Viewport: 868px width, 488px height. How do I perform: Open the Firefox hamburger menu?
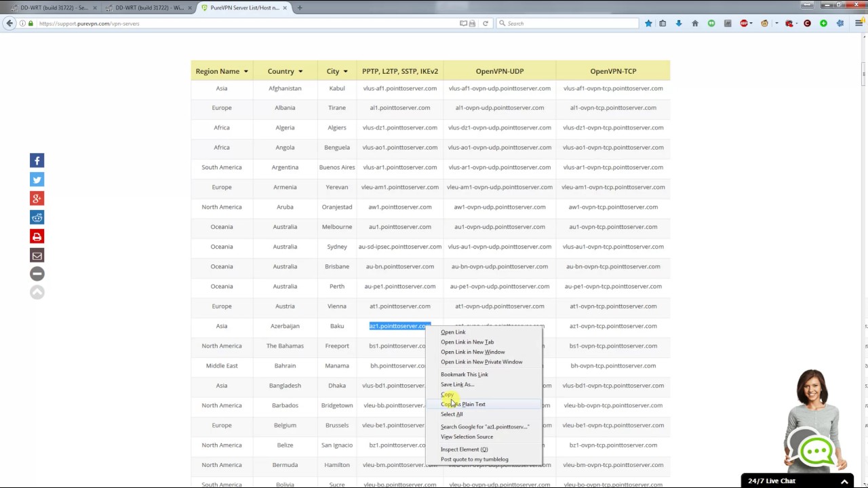coord(859,23)
